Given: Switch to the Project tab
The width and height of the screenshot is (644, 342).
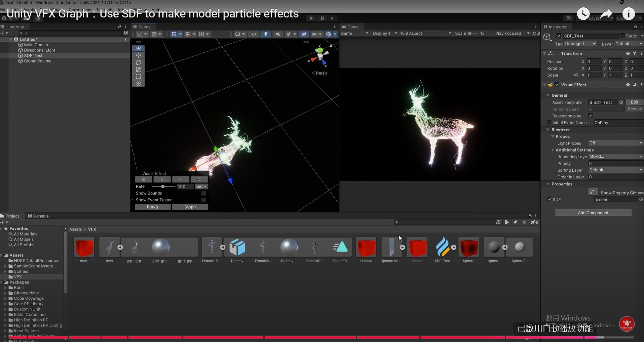Looking at the screenshot, I should (x=10, y=216).
